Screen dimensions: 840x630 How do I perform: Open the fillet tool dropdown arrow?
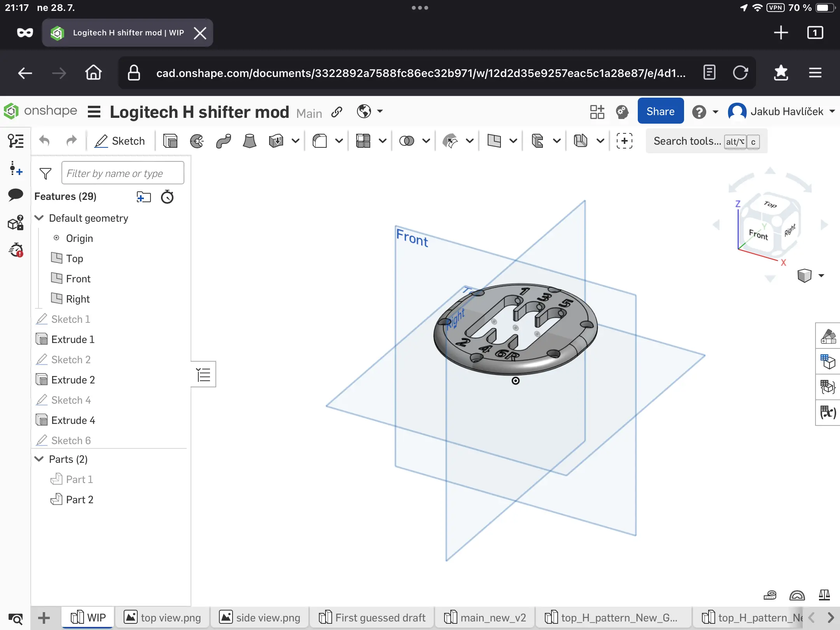click(x=339, y=141)
